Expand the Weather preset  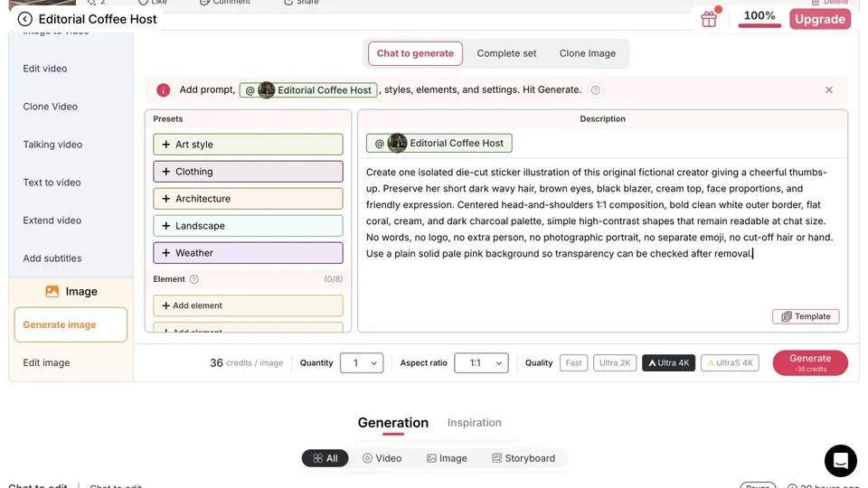(248, 253)
